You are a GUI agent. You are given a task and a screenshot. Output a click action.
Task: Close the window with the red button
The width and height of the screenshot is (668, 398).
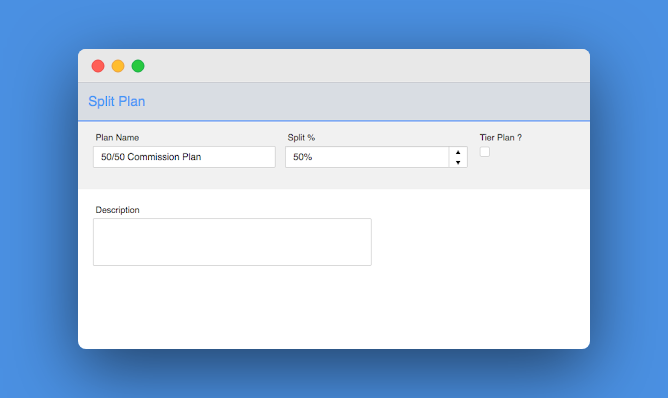pyautogui.click(x=98, y=66)
